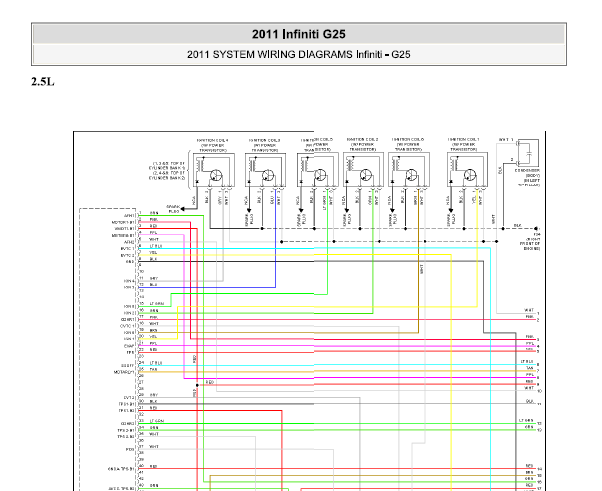
Task: Click the cylinder bank note beside coil 4
Action: (167, 171)
